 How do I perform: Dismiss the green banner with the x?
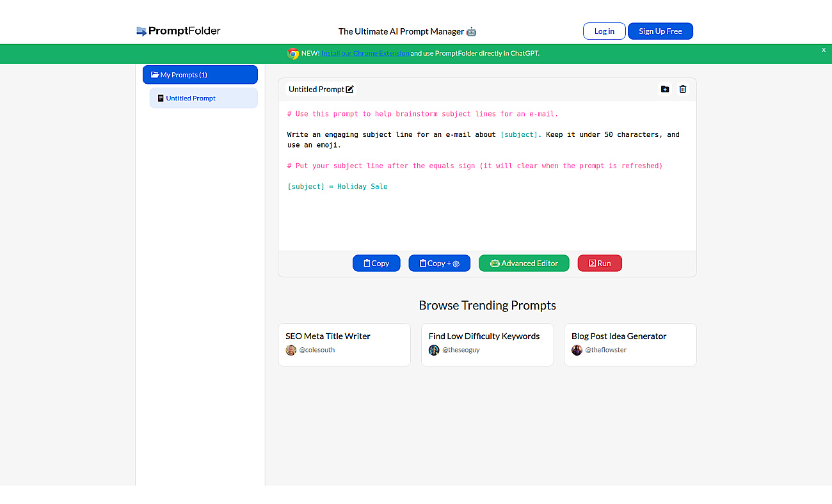824,50
